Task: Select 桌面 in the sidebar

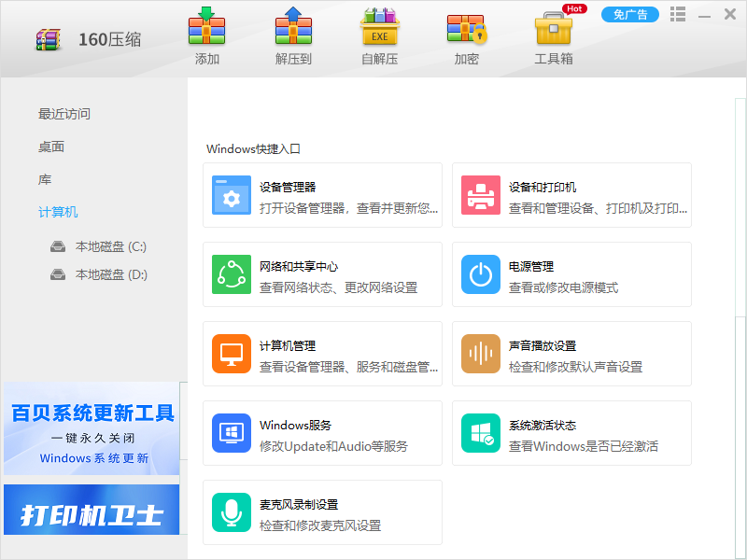Action: 51,147
